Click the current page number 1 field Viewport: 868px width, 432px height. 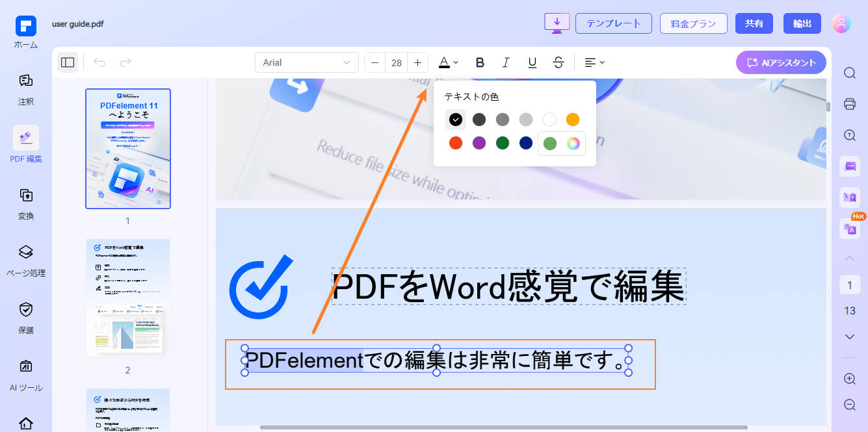coord(850,285)
